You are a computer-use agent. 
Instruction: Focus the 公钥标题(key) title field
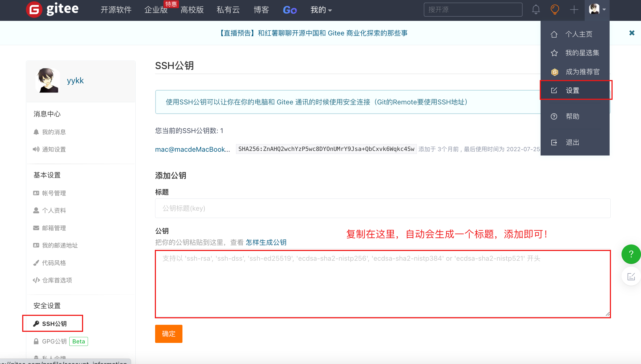tap(382, 208)
